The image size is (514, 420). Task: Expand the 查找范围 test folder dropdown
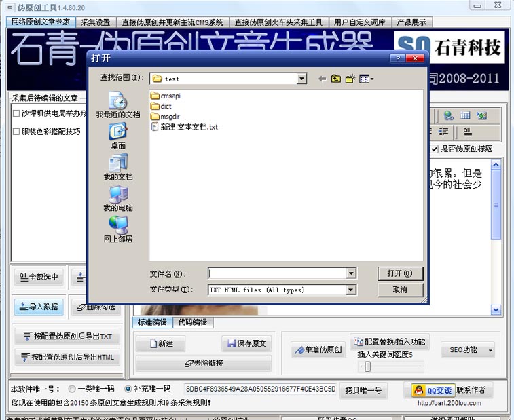click(x=301, y=79)
